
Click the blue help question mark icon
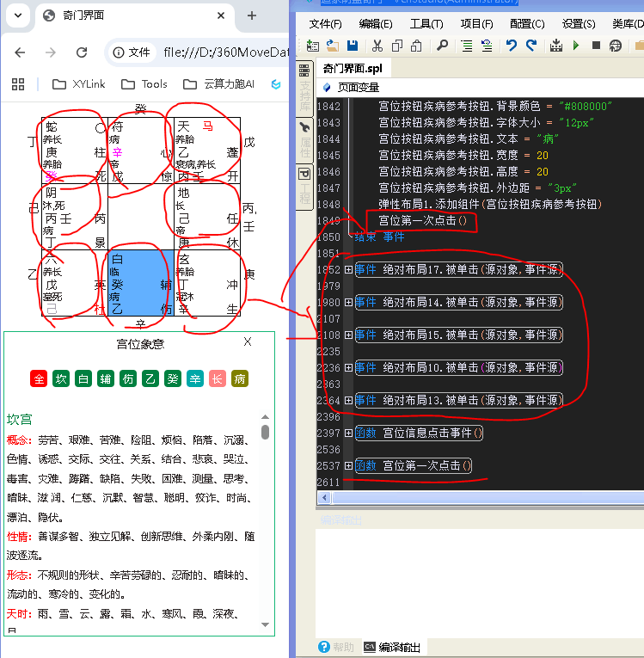click(324, 647)
